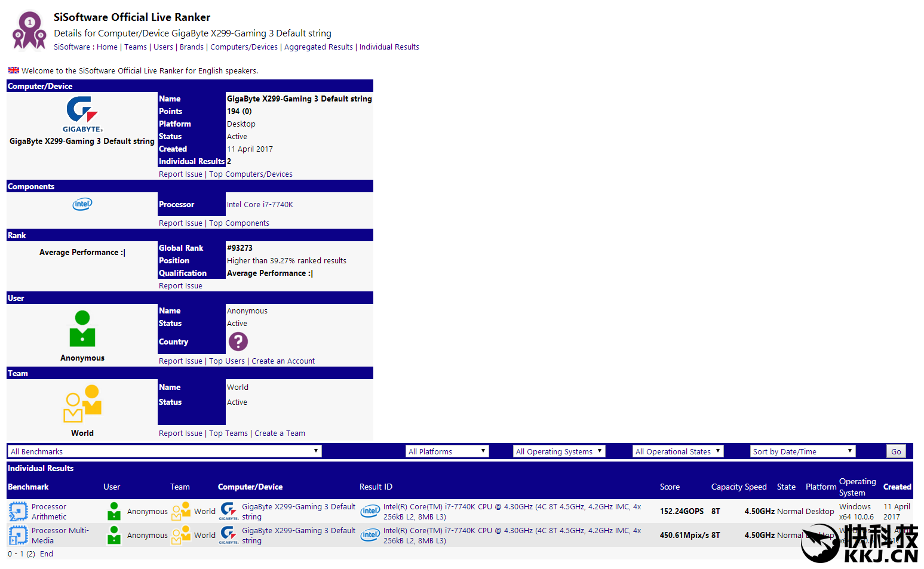
Task: Click the End pagination text
Action: click(47, 554)
